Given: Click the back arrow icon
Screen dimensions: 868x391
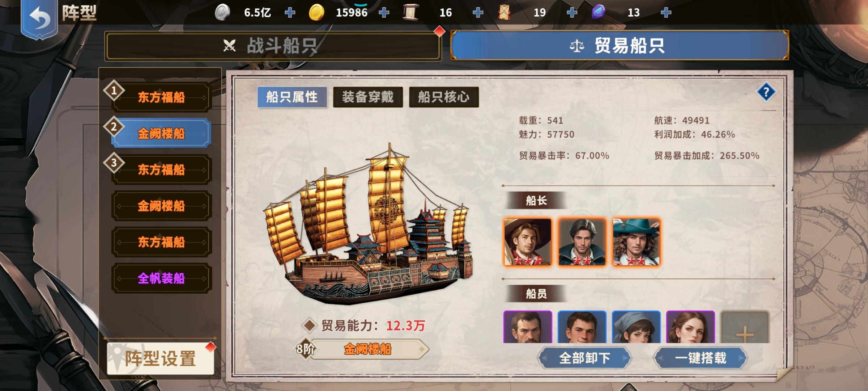Looking at the screenshot, I should pyautogui.click(x=39, y=18).
